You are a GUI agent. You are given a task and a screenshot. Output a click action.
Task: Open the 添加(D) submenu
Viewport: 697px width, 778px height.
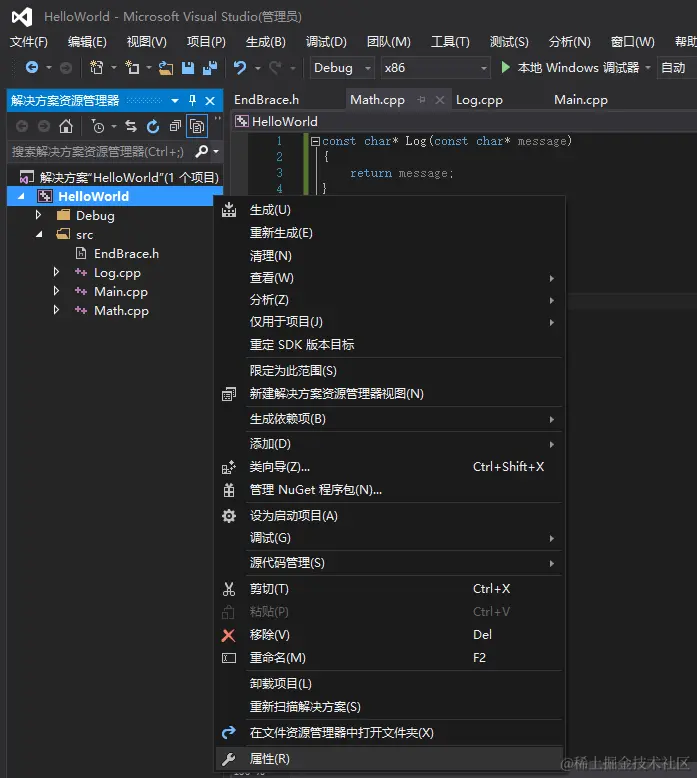click(x=389, y=444)
